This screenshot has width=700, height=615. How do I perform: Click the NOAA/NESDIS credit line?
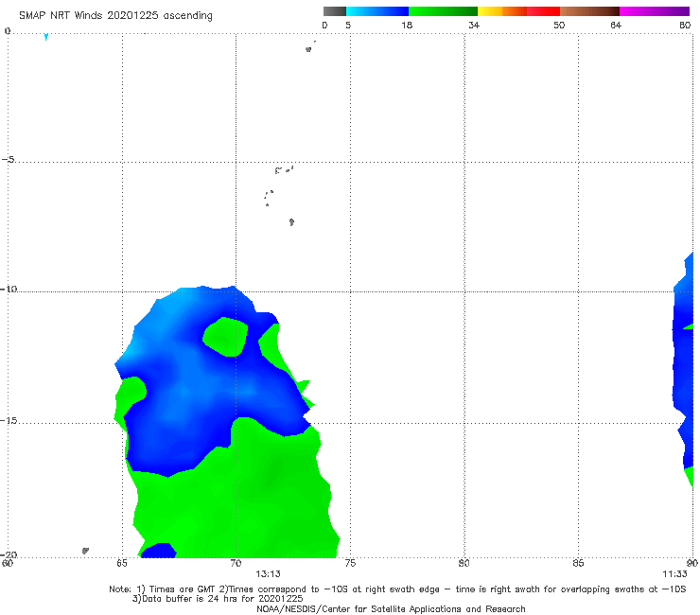[x=391, y=608]
